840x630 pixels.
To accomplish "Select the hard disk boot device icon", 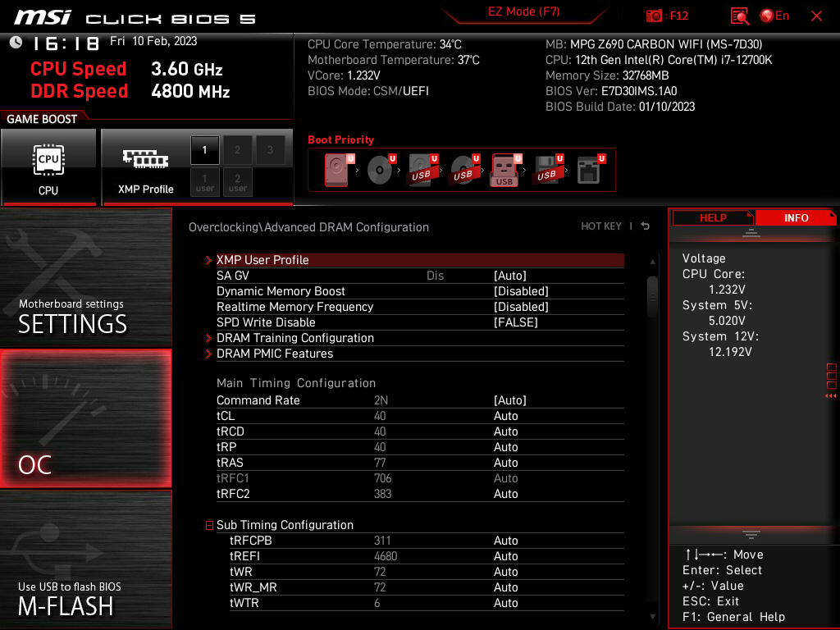I will (339, 170).
